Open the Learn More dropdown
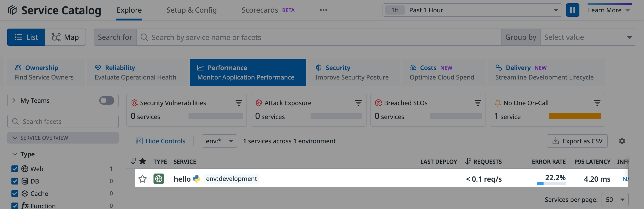The width and height of the screenshot is (644, 209). click(x=609, y=10)
